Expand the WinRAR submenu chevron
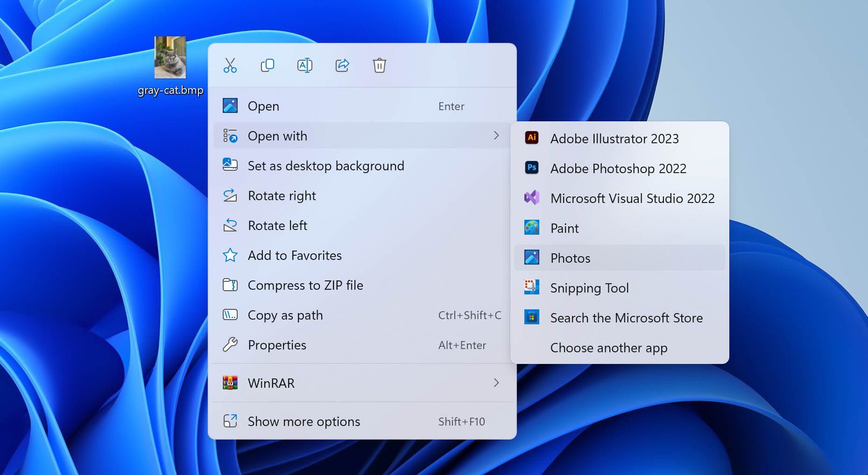Screen dimensions: 868x475 (496, 383)
